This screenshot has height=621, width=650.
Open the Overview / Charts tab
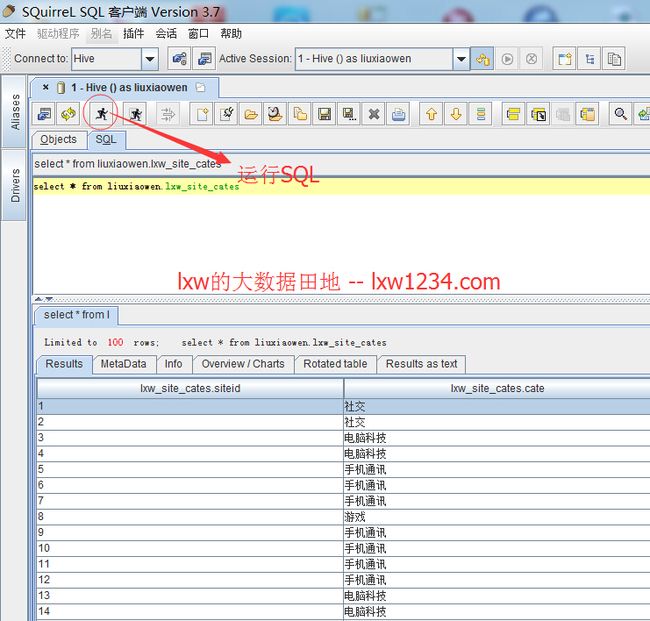point(243,364)
